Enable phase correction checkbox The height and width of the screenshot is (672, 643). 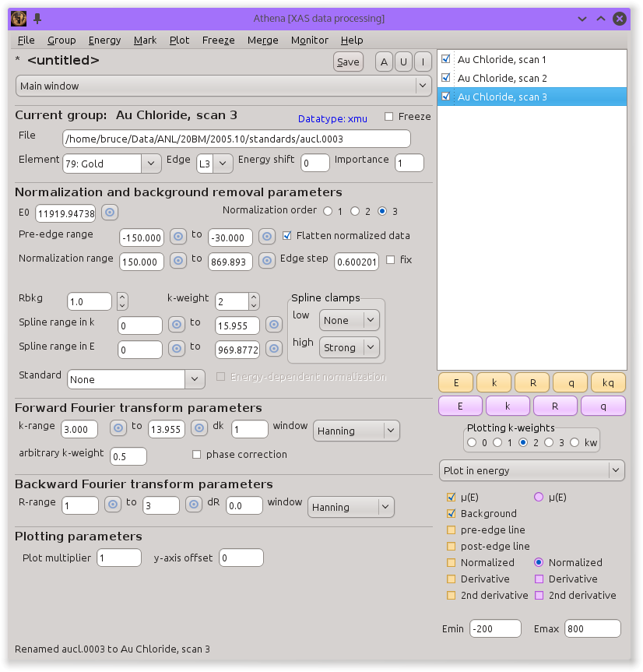[197, 454]
